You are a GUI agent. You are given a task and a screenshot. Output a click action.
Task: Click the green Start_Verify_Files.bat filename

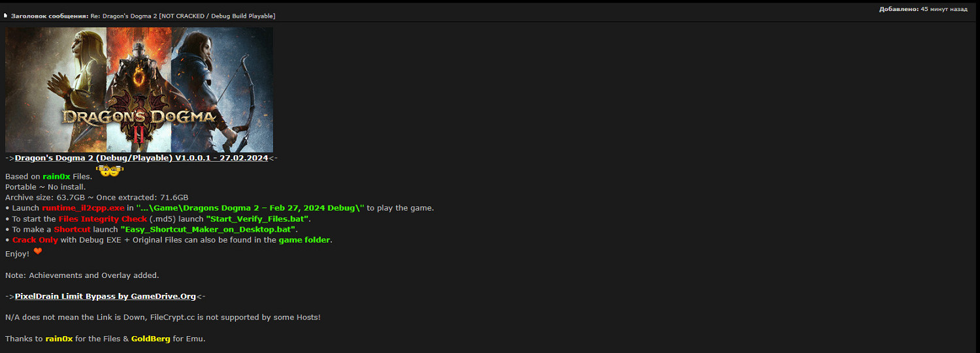(258, 219)
